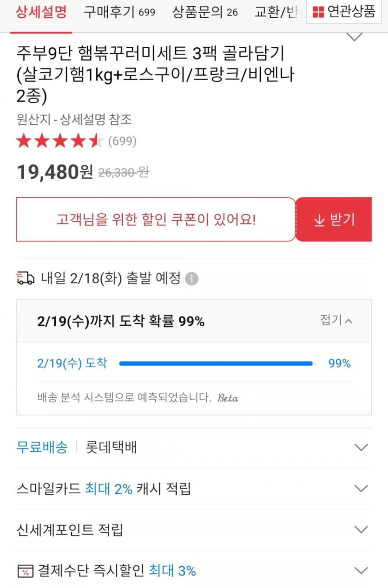Screen dimensions: 388x588
Task: Open the 상품문의 26 tab
Action: 205,12
